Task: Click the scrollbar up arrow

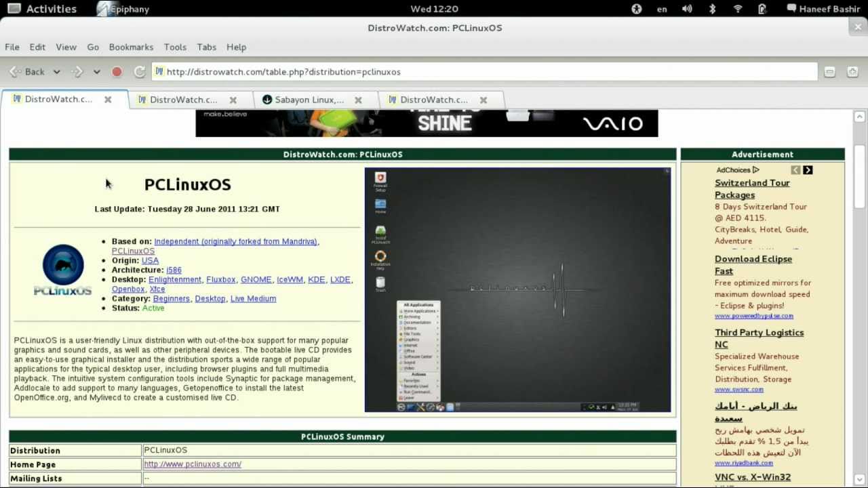Action: tap(860, 117)
